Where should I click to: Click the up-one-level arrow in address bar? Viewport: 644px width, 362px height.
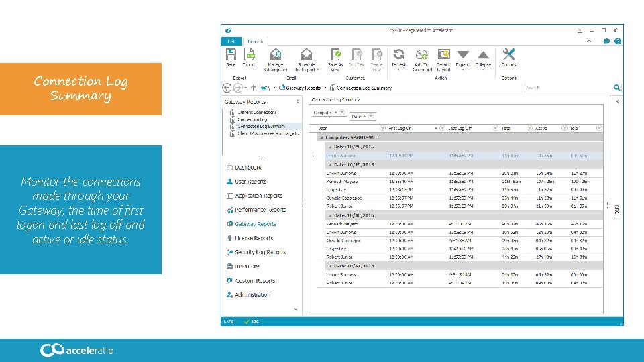253,88
